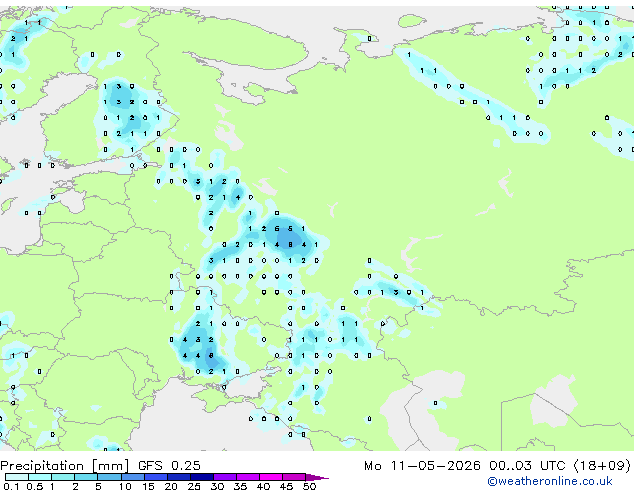The height and width of the screenshot is (490, 634).
Task: Click the 2–5 mm legend color box
Action: [x=86, y=477]
